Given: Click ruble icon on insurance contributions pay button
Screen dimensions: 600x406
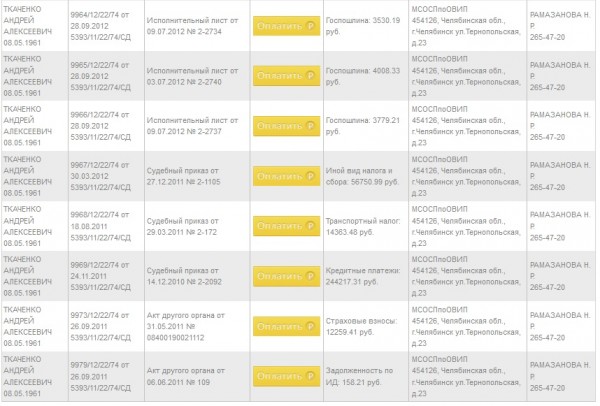Looking at the screenshot, I should click(x=310, y=326).
